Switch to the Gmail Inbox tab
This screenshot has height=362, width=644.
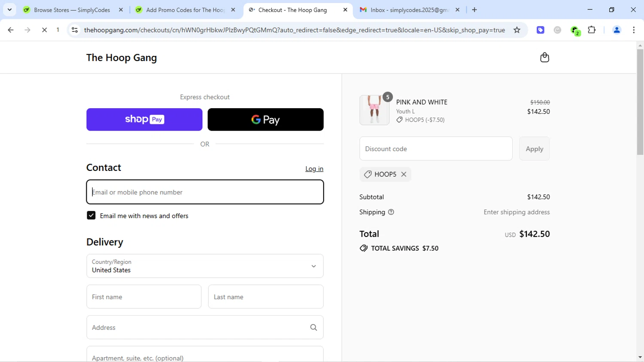(409, 10)
